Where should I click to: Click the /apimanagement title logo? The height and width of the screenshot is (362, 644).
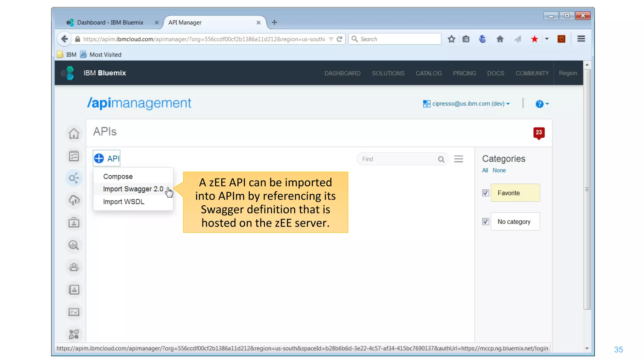tap(139, 103)
